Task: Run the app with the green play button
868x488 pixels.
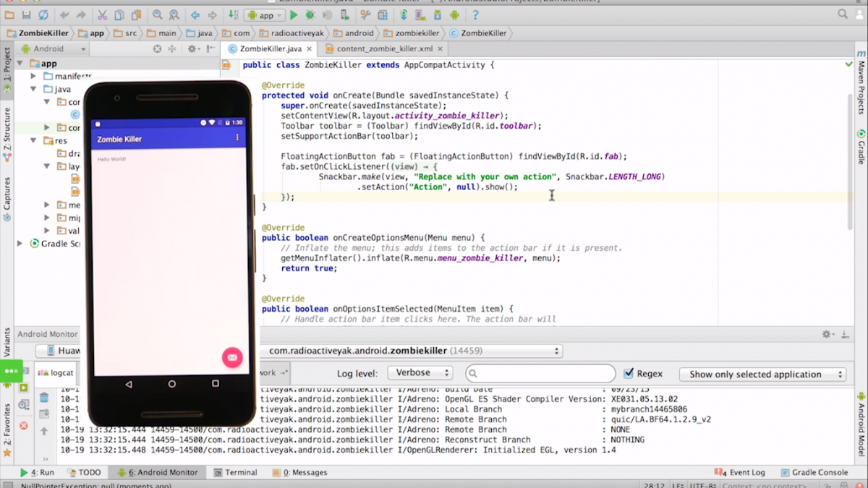Action: point(294,14)
